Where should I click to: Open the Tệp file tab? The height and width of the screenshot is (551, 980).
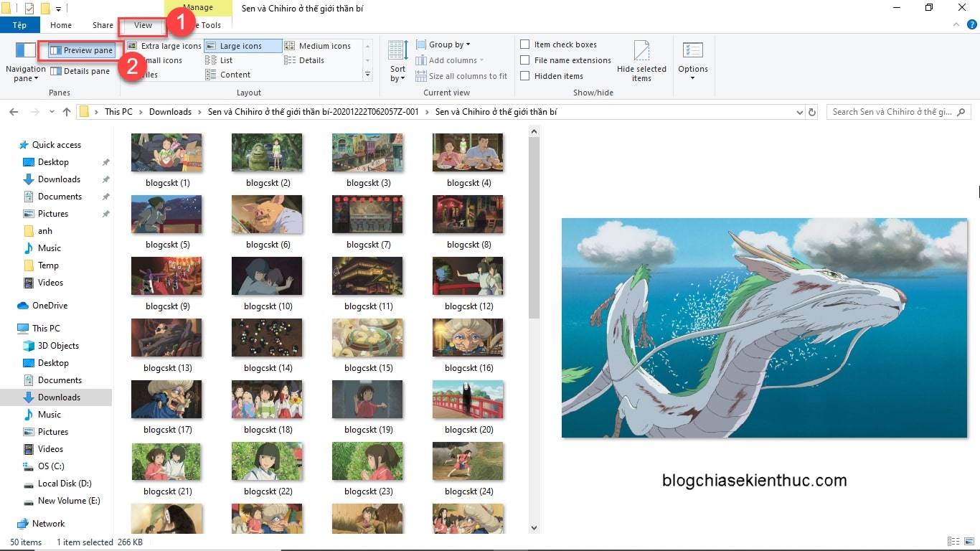[x=20, y=25]
